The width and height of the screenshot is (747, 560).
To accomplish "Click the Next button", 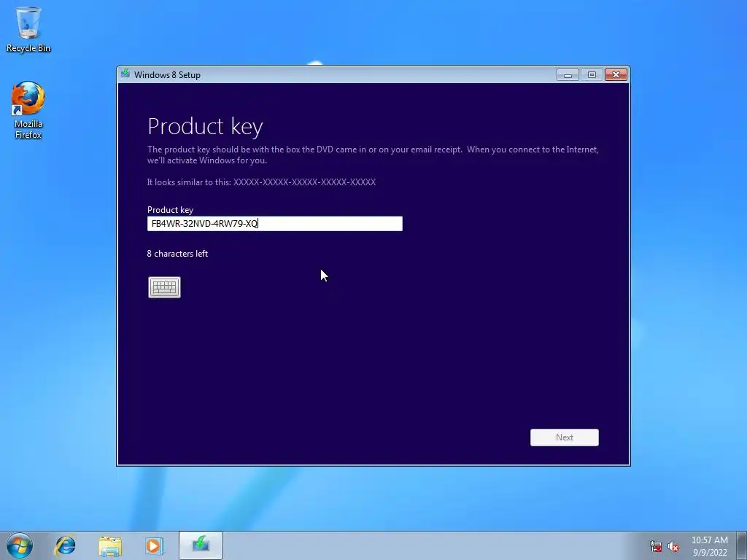I will coord(565,437).
